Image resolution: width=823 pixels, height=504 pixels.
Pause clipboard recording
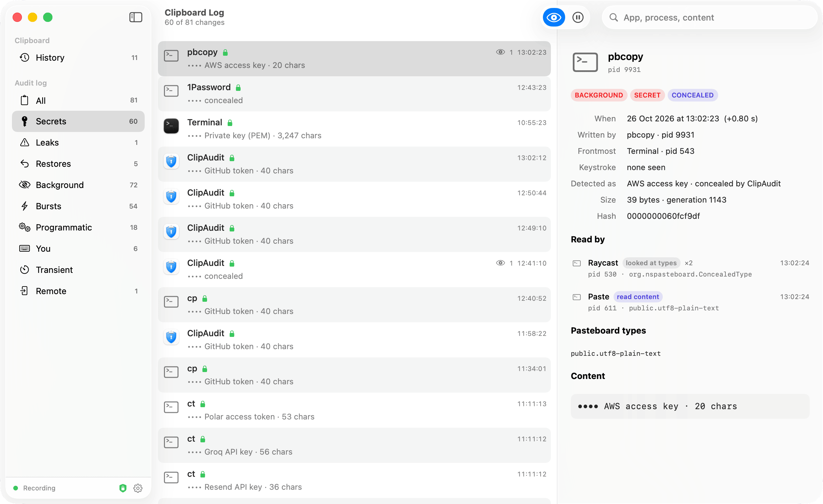pyautogui.click(x=577, y=17)
